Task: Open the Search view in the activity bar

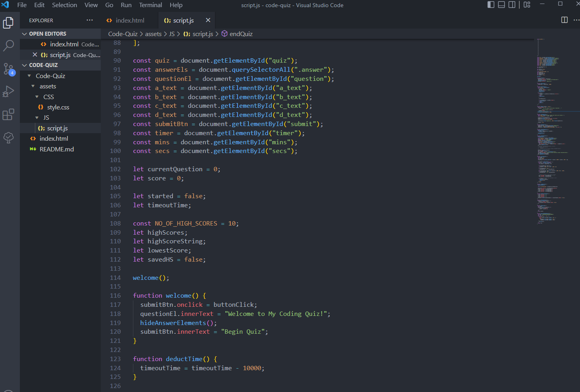Action: click(x=9, y=46)
